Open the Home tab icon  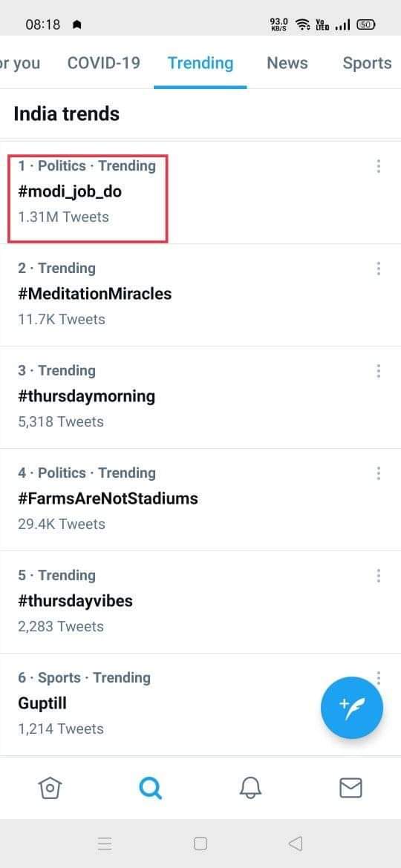pos(49,787)
